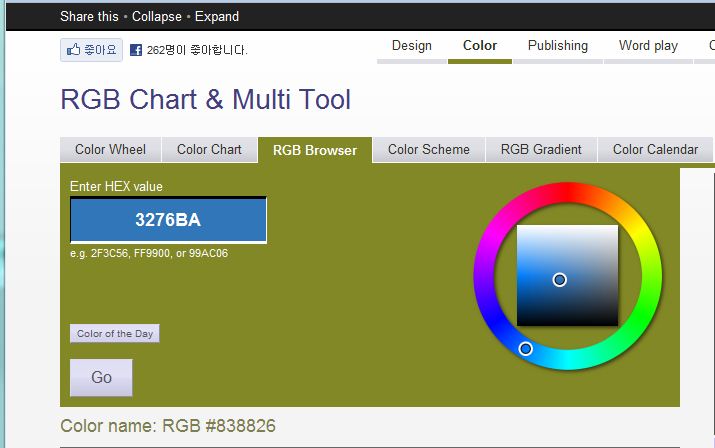Click the Facebook logo icon beside like count
The width and height of the screenshot is (715, 448).
(136, 50)
